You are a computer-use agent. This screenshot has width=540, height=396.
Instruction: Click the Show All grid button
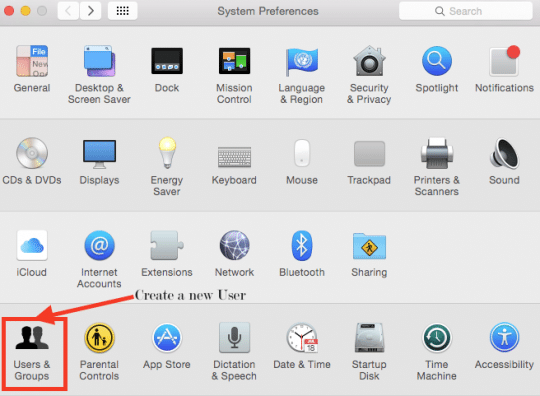click(123, 11)
